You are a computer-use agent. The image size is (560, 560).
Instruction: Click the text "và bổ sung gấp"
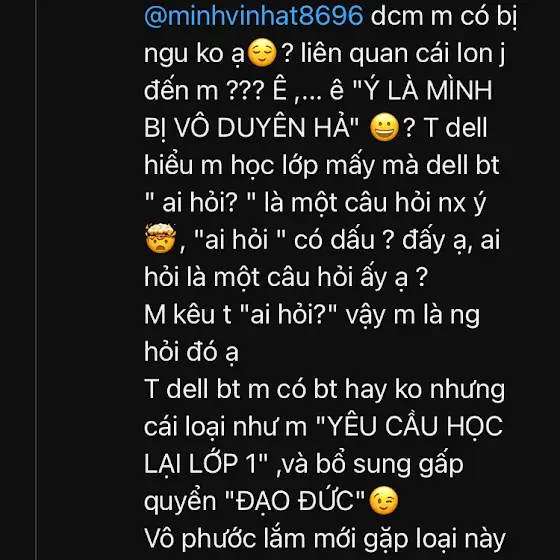click(373, 464)
